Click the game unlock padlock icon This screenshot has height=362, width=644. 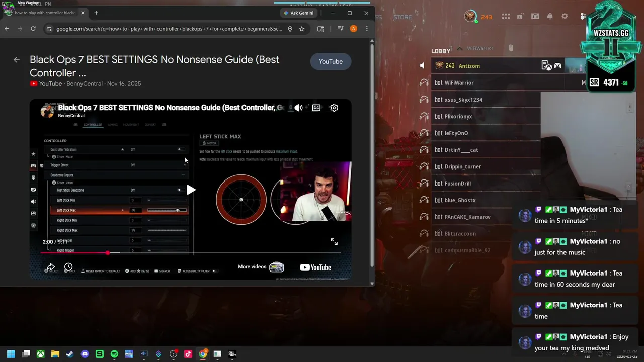click(x=521, y=17)
